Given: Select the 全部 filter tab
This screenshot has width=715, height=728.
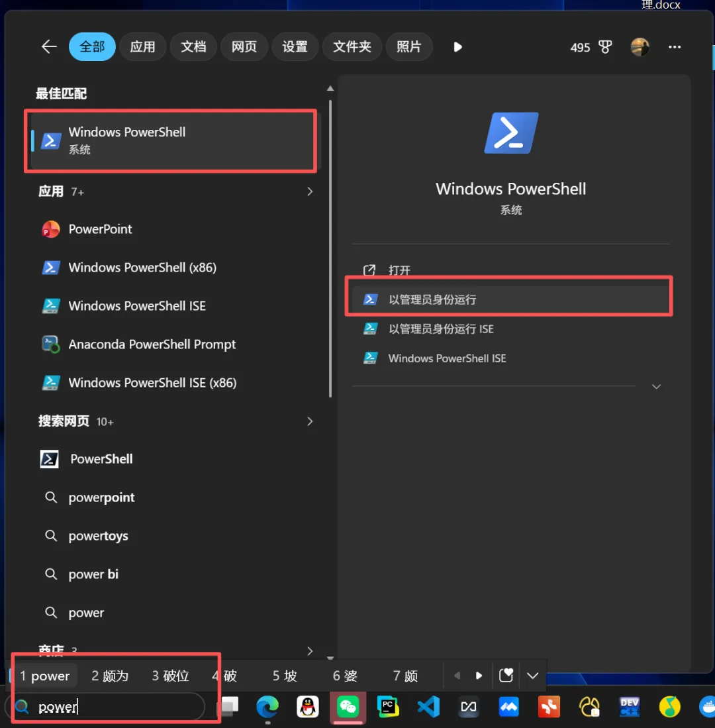Looking at the screenshot, I should pyautogui.click(x=92, y=46).
